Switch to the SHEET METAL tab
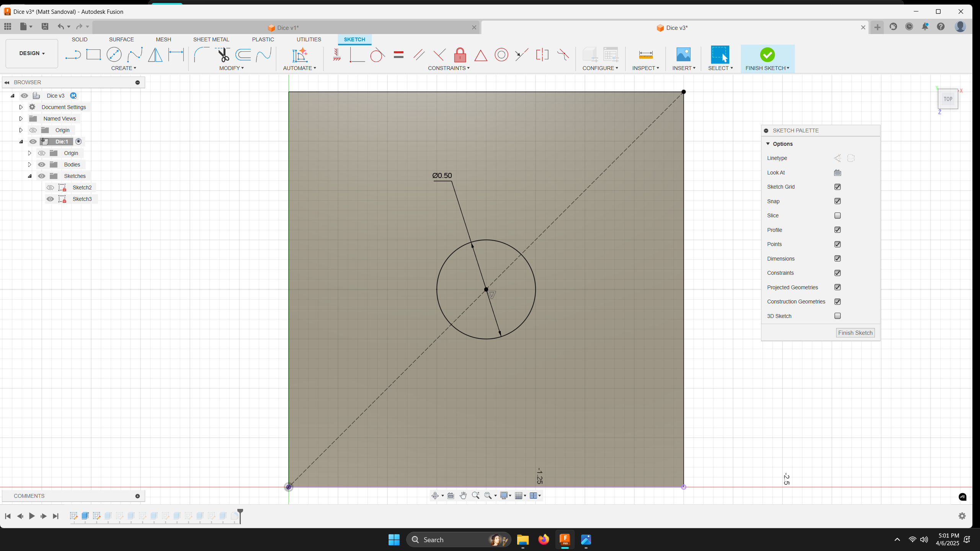980x551 pixels. click(x=211, y=39)
